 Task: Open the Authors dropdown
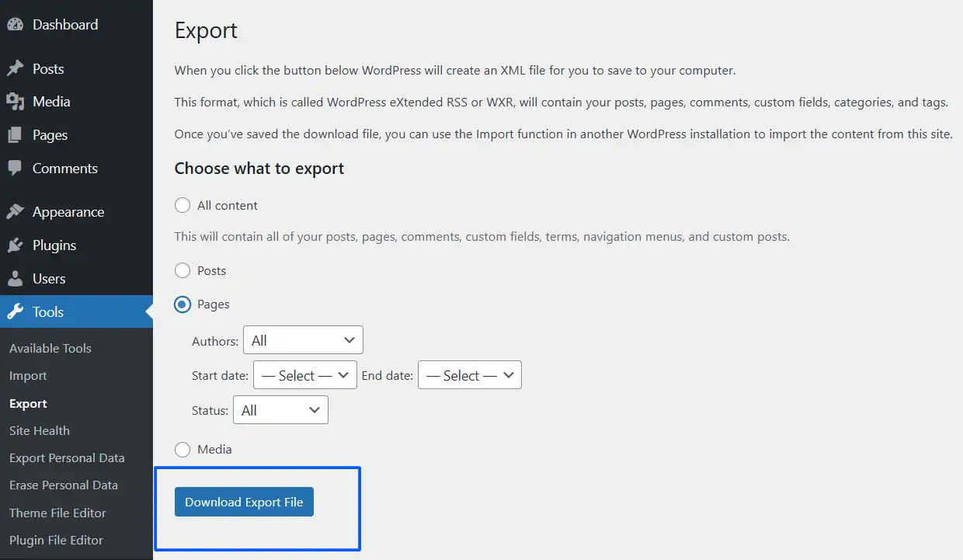click(303, 340)
